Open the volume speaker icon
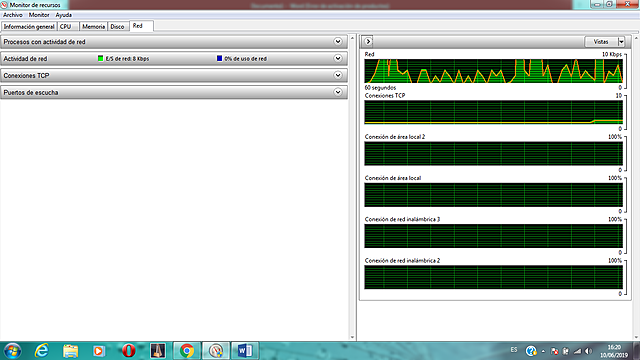 588,351
